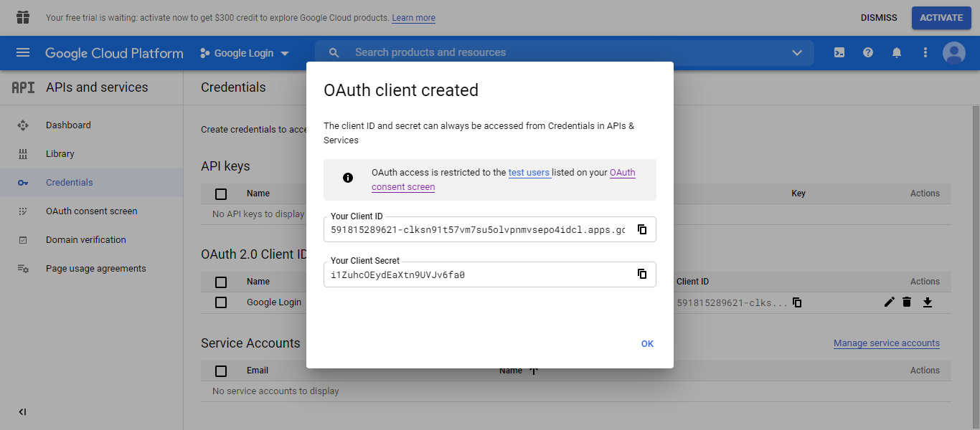Open the help menu
Image resolution: width=980 pixels, height=430 pixels.
pyautogui.click(x=867, y=52)
